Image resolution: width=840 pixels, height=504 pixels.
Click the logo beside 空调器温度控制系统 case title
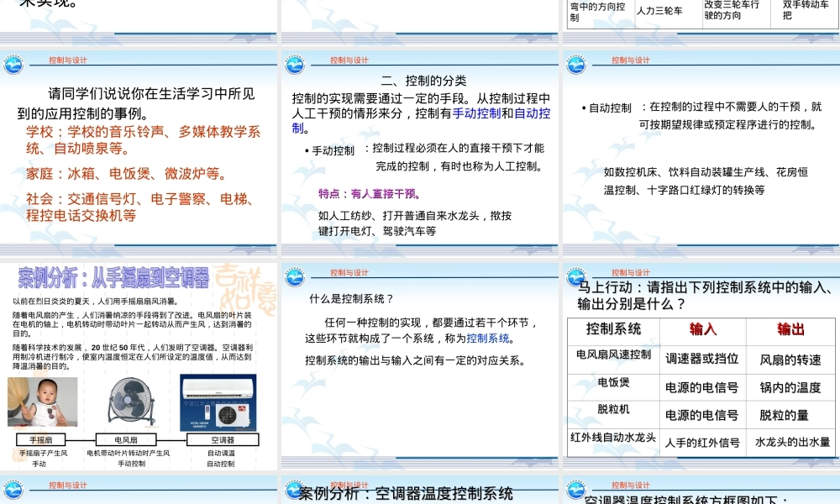295,490
